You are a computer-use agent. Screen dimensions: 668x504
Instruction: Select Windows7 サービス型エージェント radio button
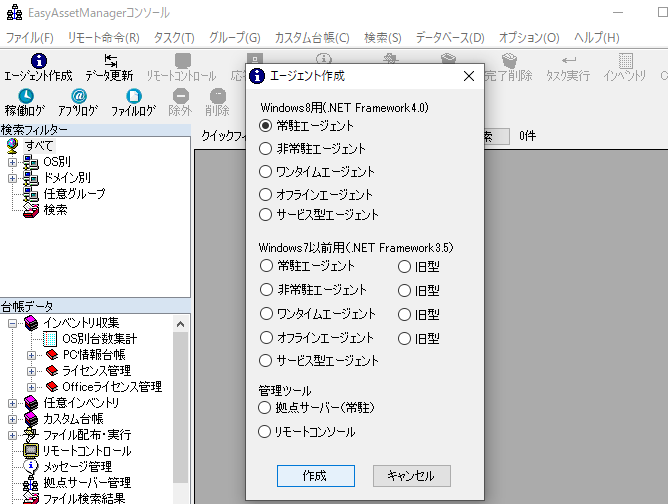(x=265, y=360)
